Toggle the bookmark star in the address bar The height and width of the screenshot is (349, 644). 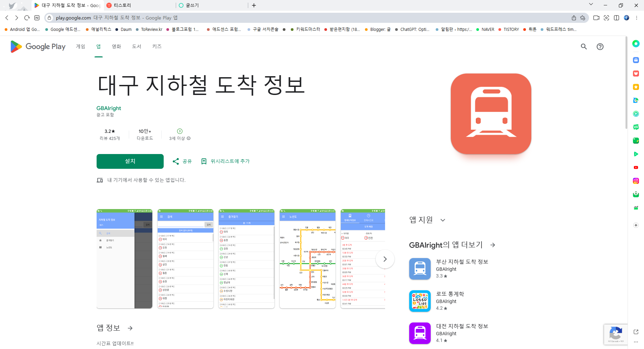pos(583,18)
